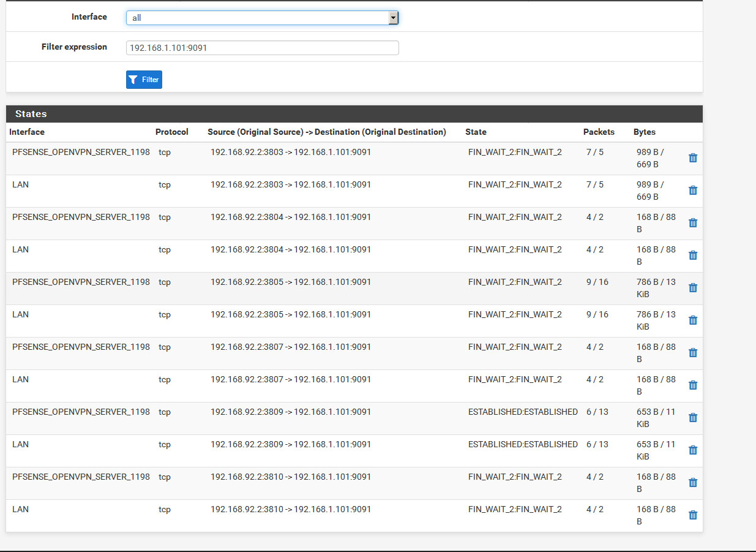The width and height of the screenshot is (756, 552).
Task: Click the Packets column header
Action: coord(599,132)
